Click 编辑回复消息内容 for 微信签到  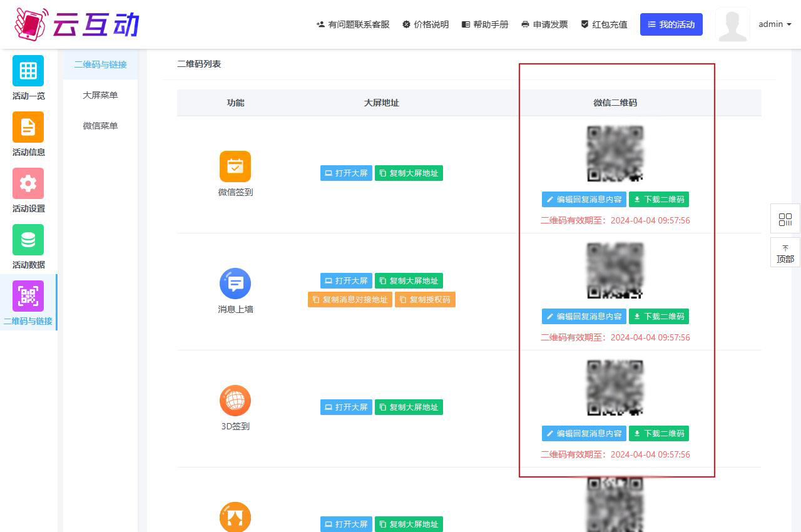584,200
